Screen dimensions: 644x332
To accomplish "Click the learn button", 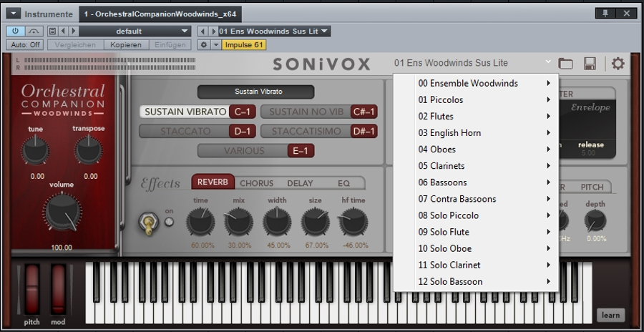I will click(611, 315).
